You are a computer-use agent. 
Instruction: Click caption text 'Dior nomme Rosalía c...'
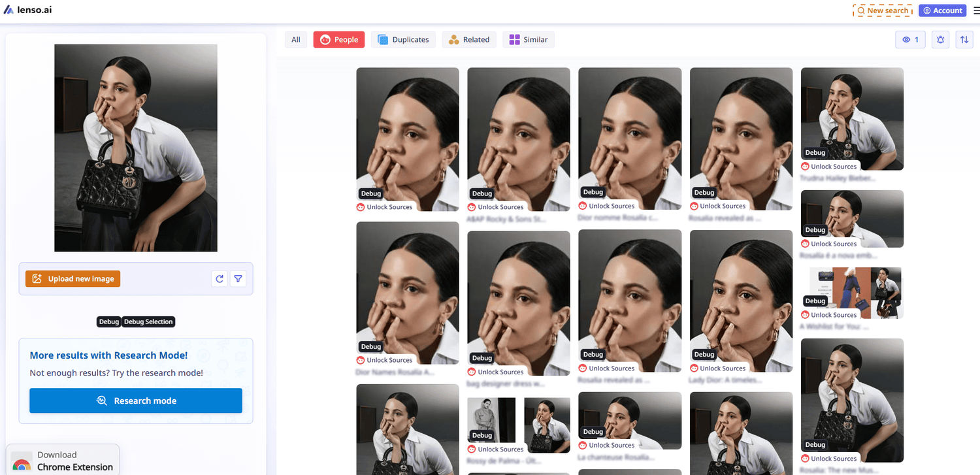tap(617, 218)
